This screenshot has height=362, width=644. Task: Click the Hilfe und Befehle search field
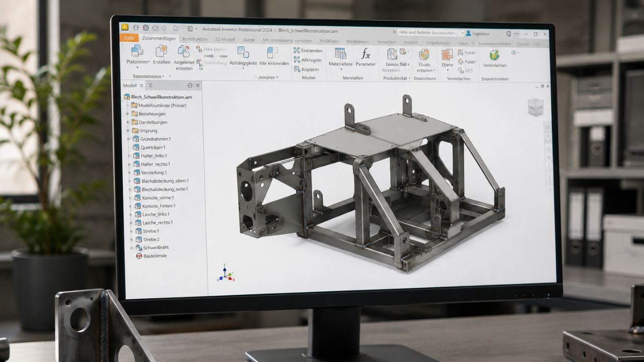pyautogui.click(x=430, y=33)
